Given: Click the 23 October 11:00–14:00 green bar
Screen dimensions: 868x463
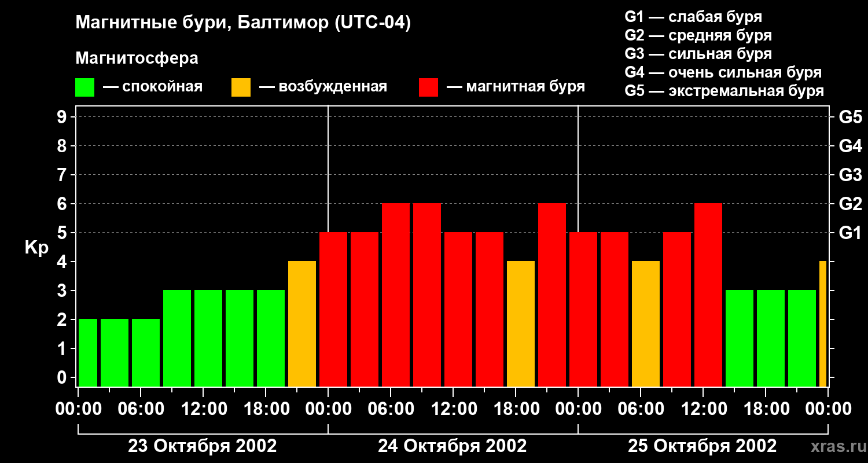Looking at the screenshot, I should tap(208, 339).
